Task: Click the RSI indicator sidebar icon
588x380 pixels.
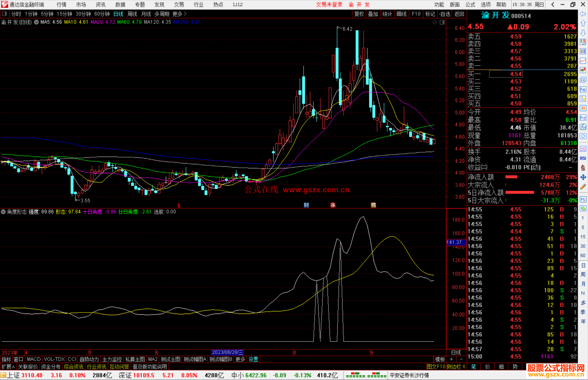Action: (x=583, y=158)
